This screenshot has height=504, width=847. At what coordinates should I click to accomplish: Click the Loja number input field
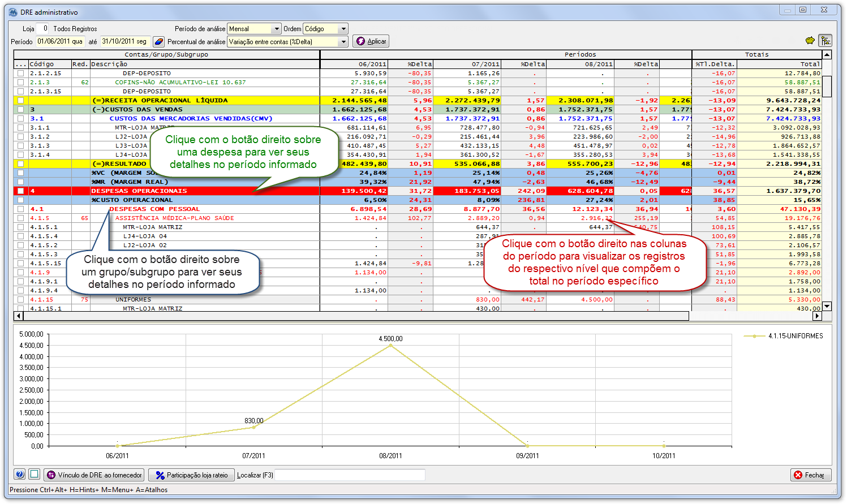[43, 29]
